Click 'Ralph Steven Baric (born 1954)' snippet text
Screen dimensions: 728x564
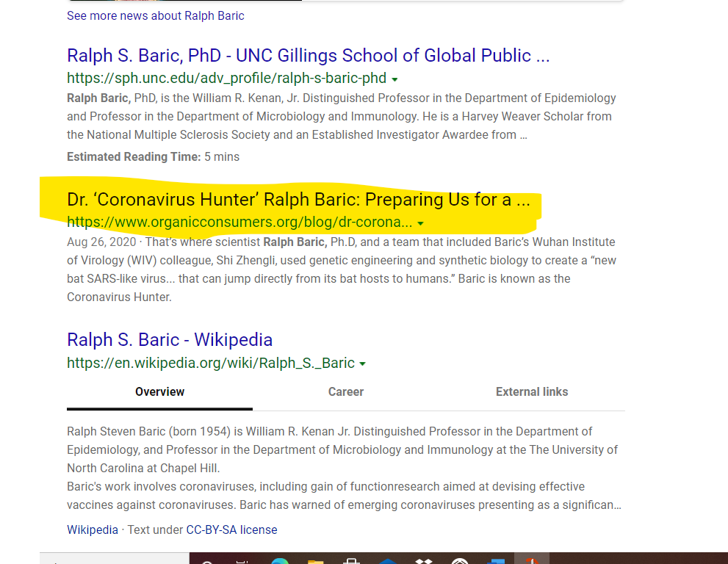[x=148, y=431]
